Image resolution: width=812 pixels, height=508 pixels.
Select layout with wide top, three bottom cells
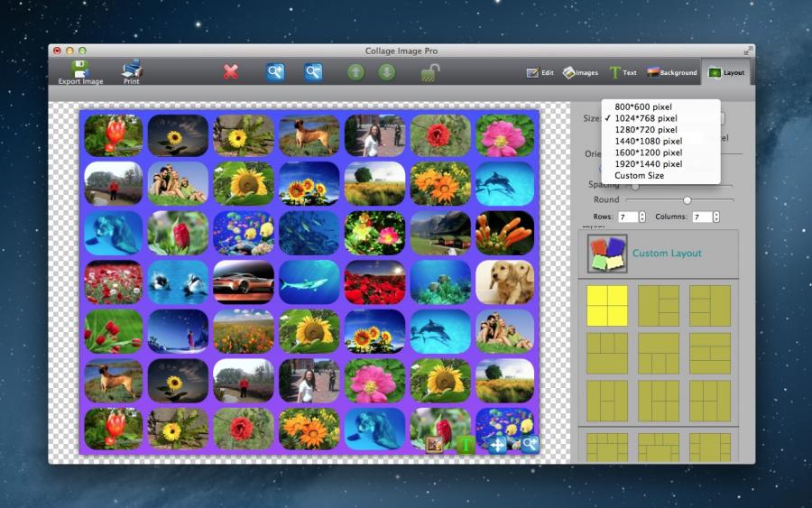click(x=659, y=354)
